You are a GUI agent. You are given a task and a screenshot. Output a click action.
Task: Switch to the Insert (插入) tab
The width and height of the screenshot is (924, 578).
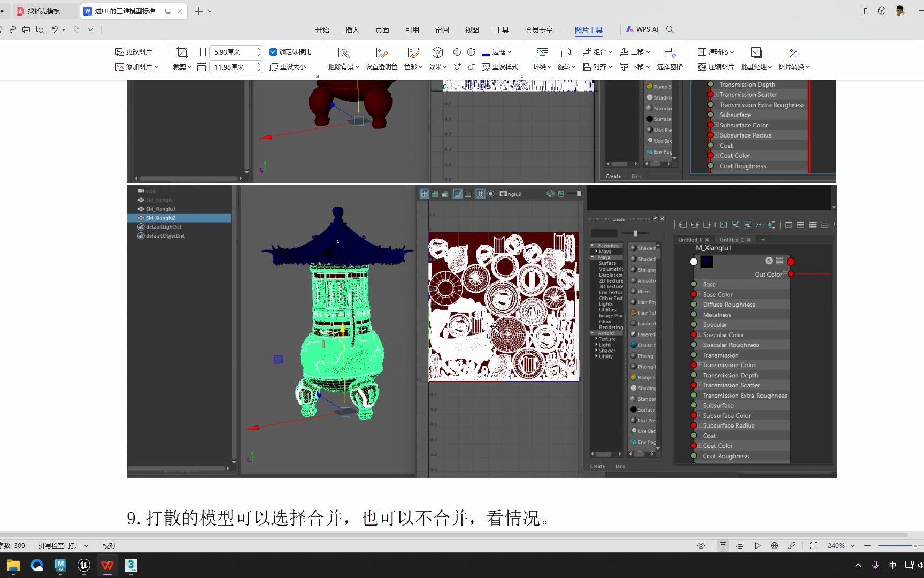[352, 30]
